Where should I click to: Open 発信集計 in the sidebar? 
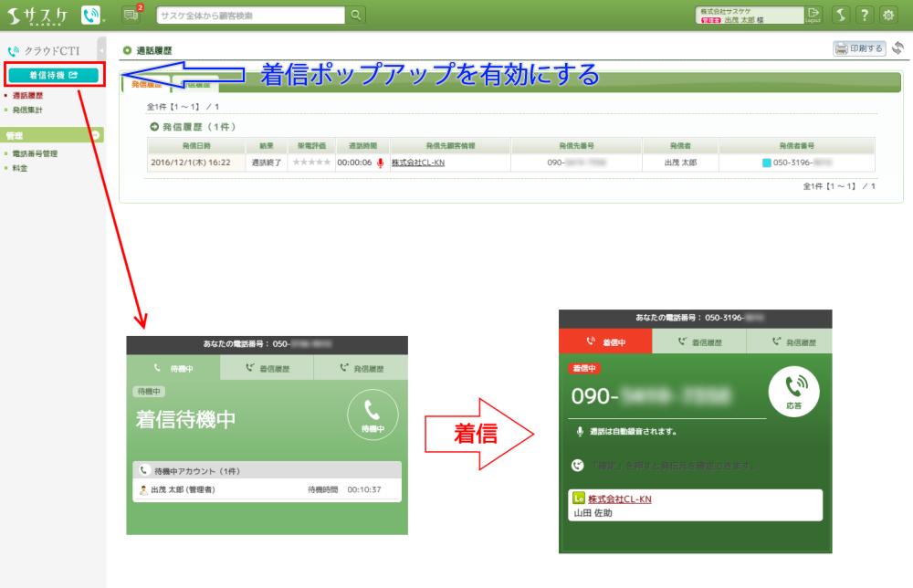pyautogui.click(x=27, y=110)
